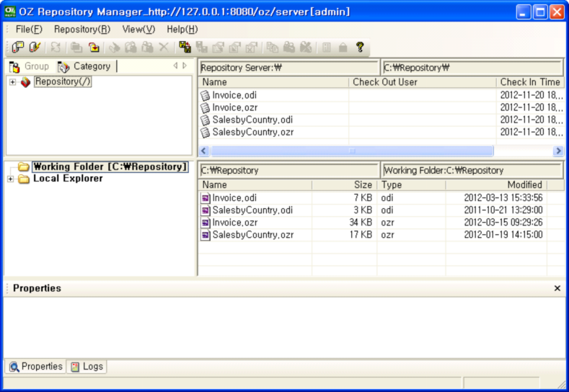Sort server list by Name column header
The image size is (569, 392).
click(273, 82)
